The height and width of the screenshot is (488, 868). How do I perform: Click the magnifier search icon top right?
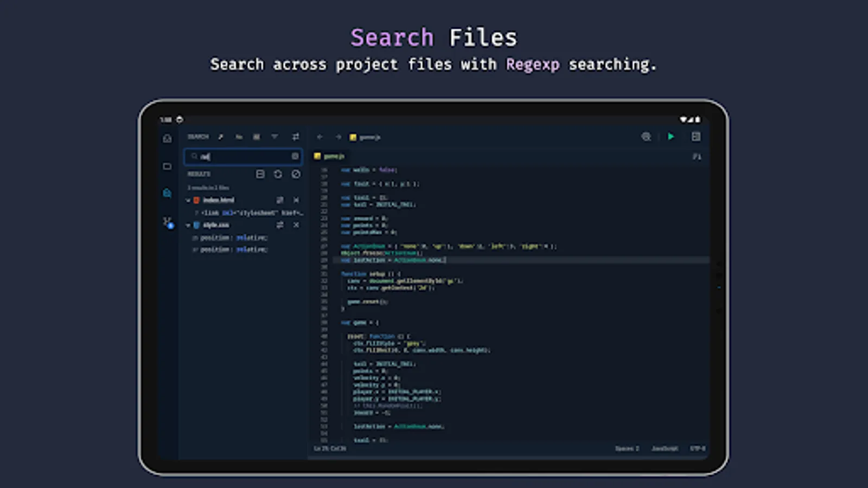pyautogui.click(x=646, y=137)
